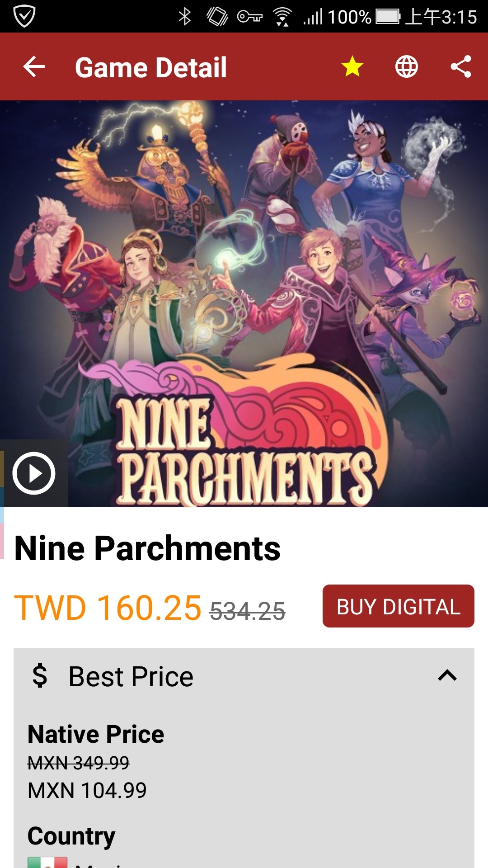
Task: Tap the security shield status icon
Action: pyautogui.click(x=24, y=16)
